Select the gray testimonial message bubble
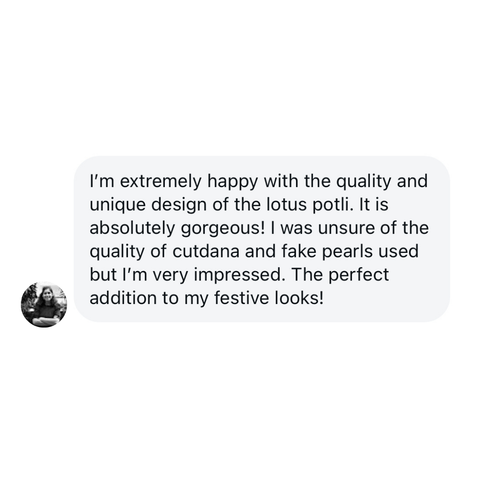This screenshot has width=480, height=480. coord(262,239)
